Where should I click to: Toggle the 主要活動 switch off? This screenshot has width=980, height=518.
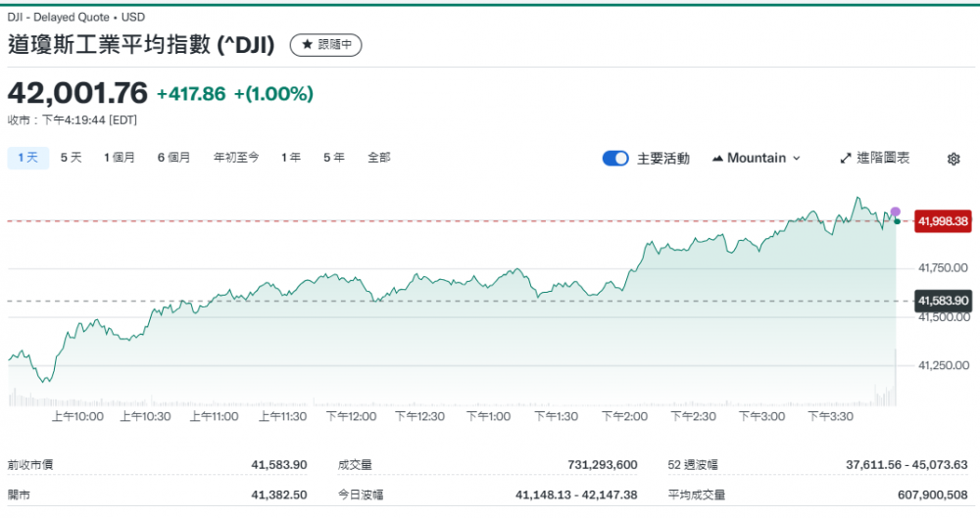click(x=614, y=159)
